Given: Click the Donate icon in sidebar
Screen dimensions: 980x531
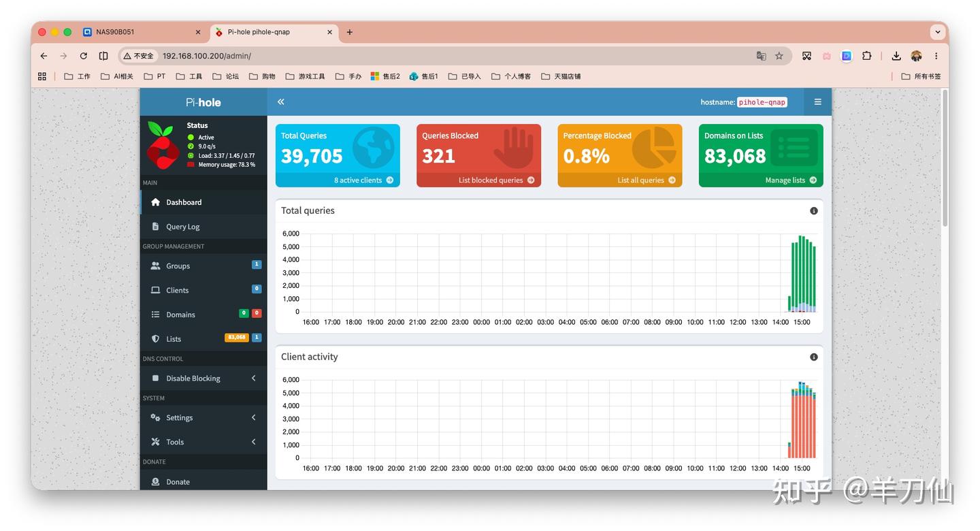Looking at the screenshot, I should pyautogui.click(x=155, y=482).
